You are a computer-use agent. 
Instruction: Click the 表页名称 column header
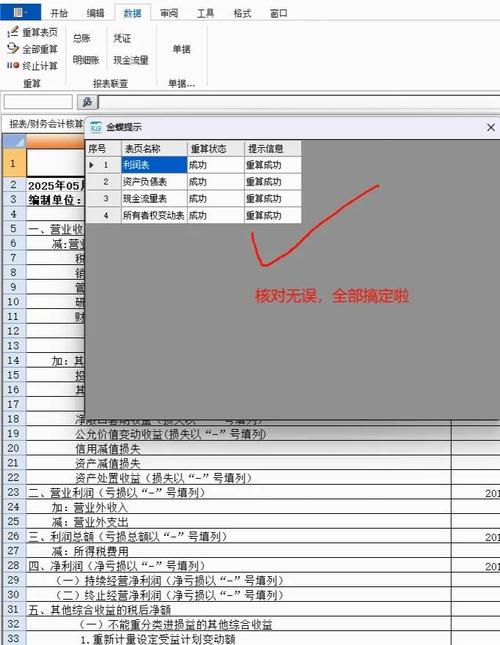coord(154,148)
